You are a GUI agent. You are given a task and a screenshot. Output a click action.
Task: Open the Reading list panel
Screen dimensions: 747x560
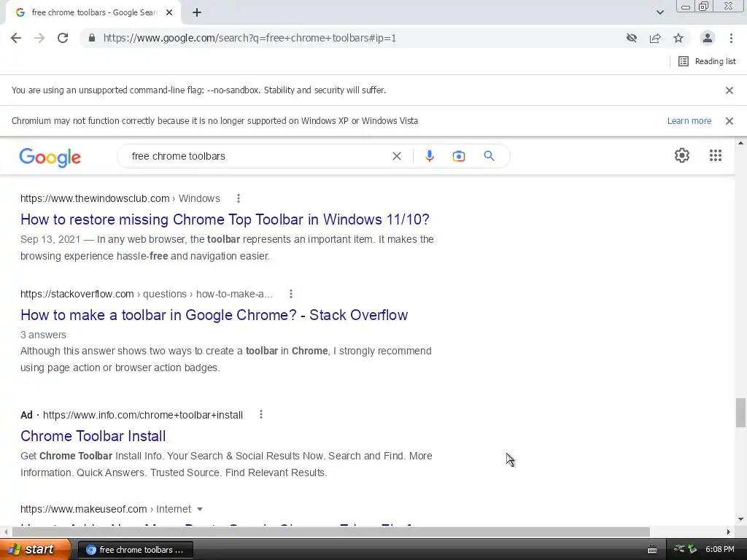pyautogui.click(x=707, y=61)
